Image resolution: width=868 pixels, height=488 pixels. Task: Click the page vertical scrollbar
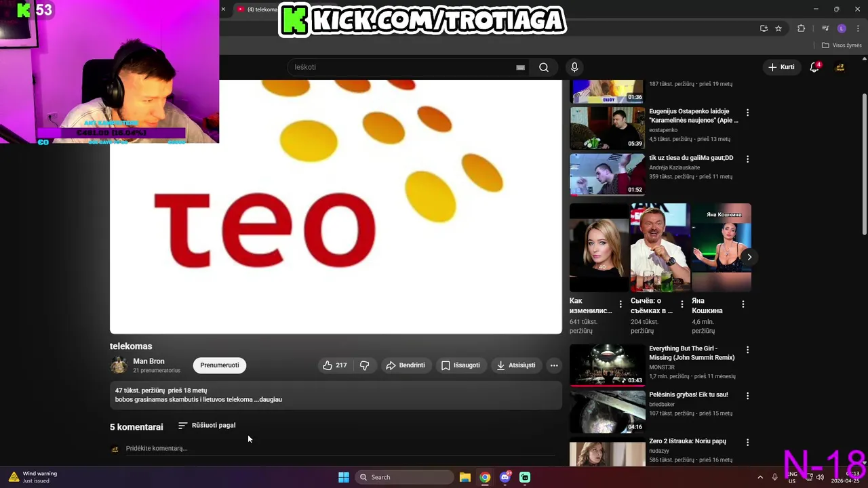pos(864,164)
